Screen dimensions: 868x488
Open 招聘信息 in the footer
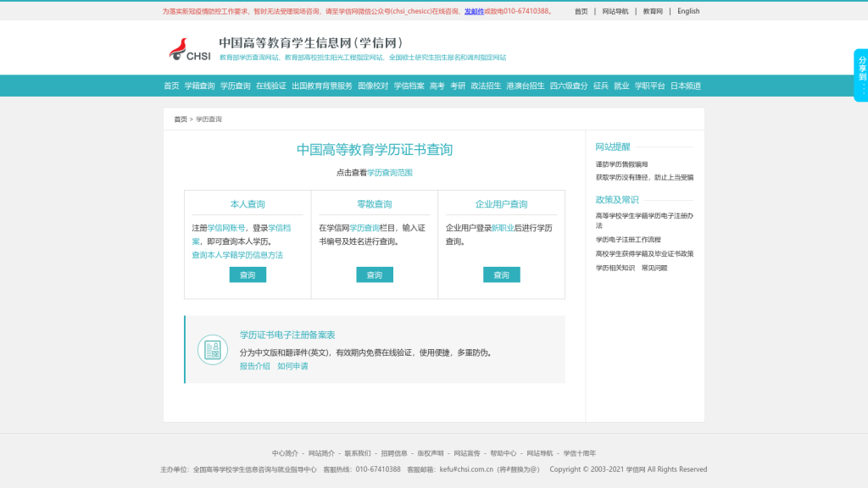(x=394, y=453)
